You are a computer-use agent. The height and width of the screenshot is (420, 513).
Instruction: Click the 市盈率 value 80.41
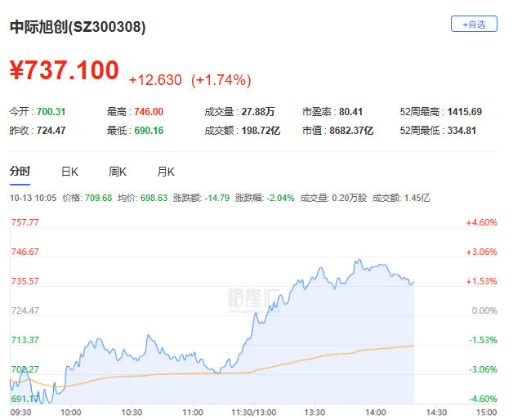tap(350, 112)
